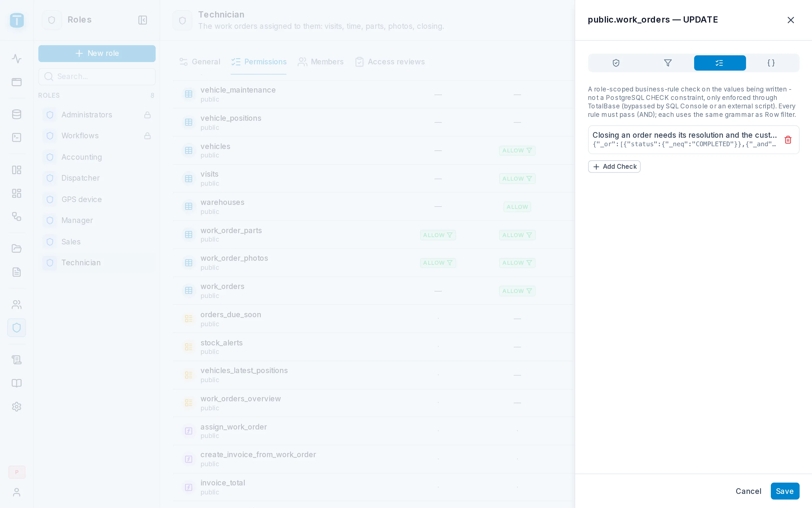Open the JSON braces tab

click(771, 63)
